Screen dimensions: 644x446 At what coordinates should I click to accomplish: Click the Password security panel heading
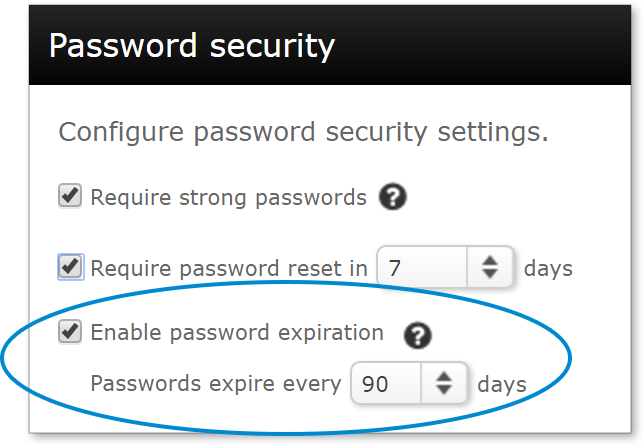192,46
